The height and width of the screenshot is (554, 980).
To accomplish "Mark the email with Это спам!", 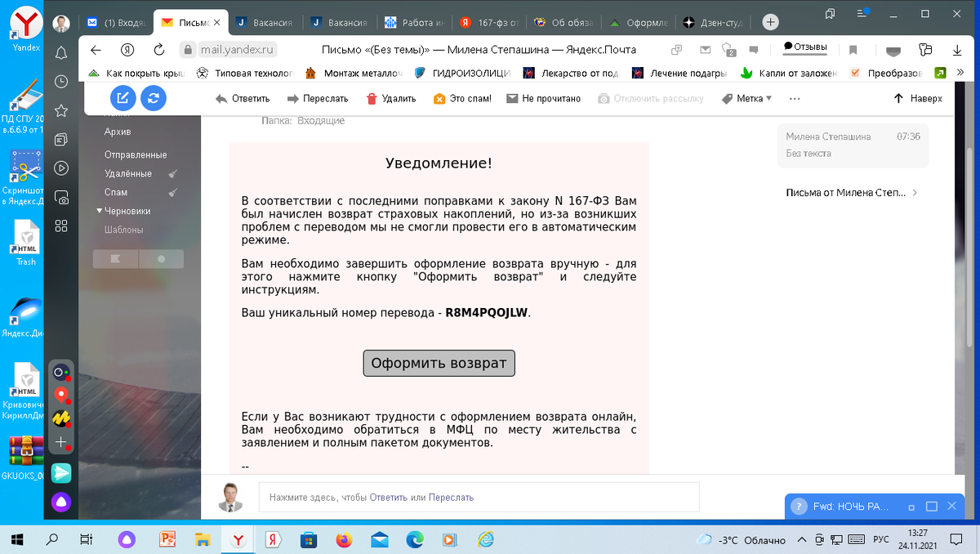I will point(462,98).
